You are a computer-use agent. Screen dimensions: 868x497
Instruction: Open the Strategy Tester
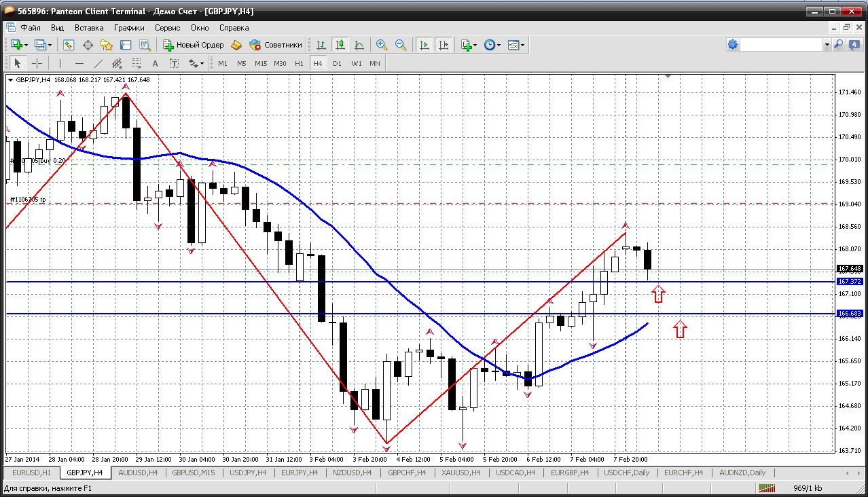point(145,45)
